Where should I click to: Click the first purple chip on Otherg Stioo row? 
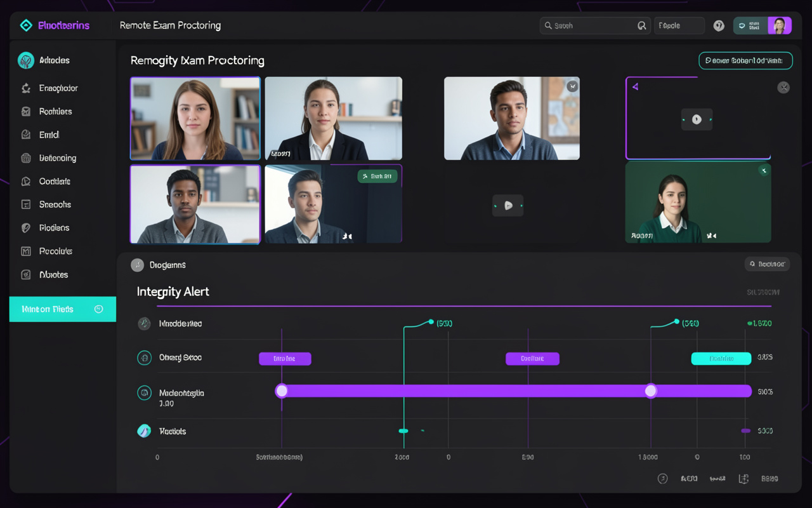[285, 359]
